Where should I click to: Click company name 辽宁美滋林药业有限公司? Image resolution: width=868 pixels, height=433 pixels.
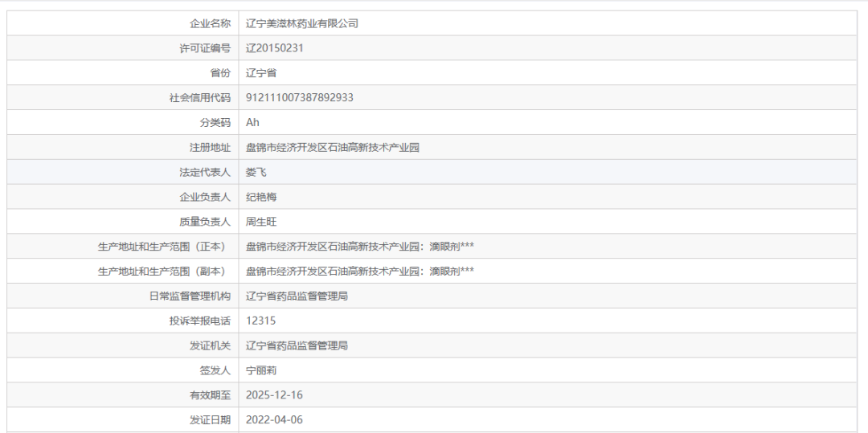(x=301, y=23)
